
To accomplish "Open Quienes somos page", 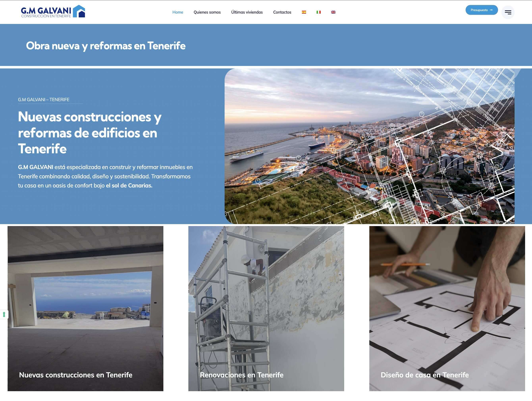I will [x=207, y=12].
